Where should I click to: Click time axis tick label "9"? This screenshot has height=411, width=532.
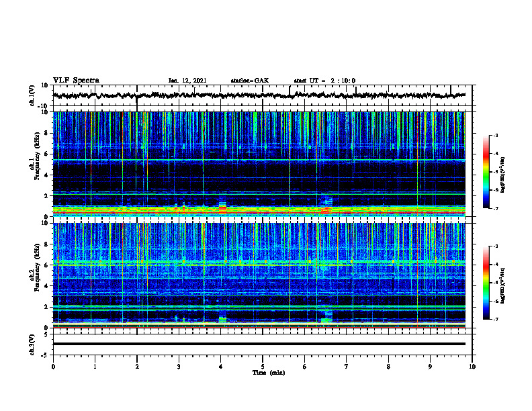pyautogui.click(x=430, y=367)
